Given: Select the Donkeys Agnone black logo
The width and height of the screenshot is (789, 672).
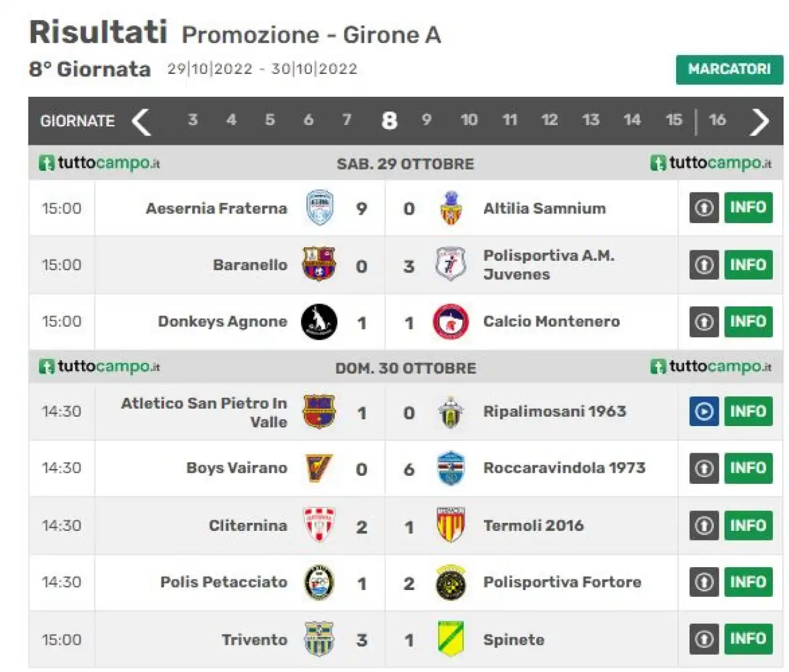Looking at the screenshot, I should click(319, 322).
